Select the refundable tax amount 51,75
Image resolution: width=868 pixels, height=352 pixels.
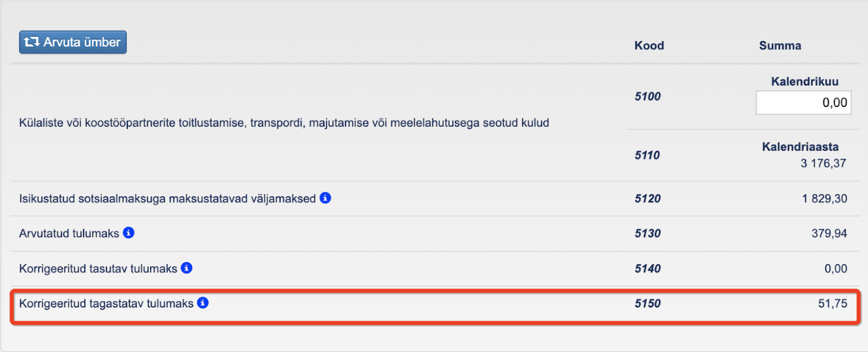pyautogui.click(x=832, y=303)
